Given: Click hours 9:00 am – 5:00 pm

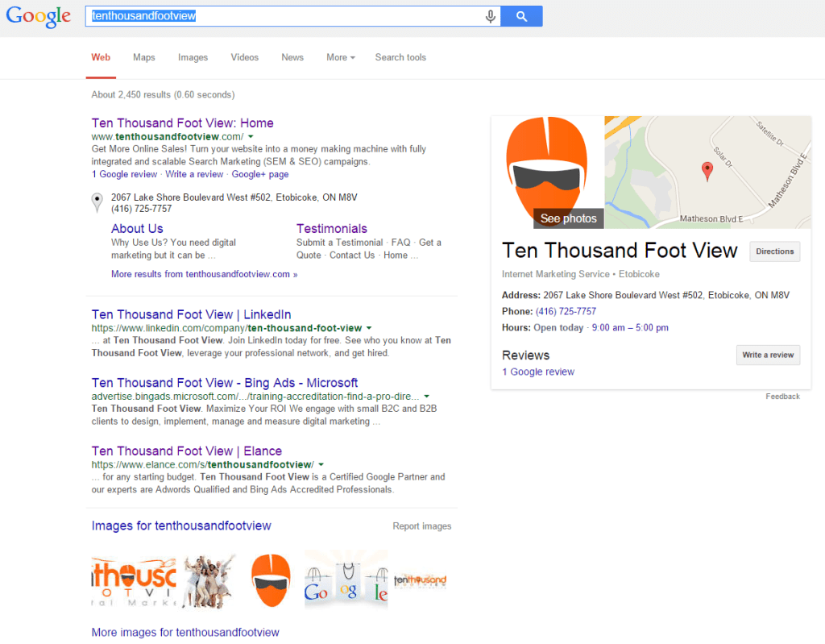Looking at the screenshot, I should (x=630, y=327).
